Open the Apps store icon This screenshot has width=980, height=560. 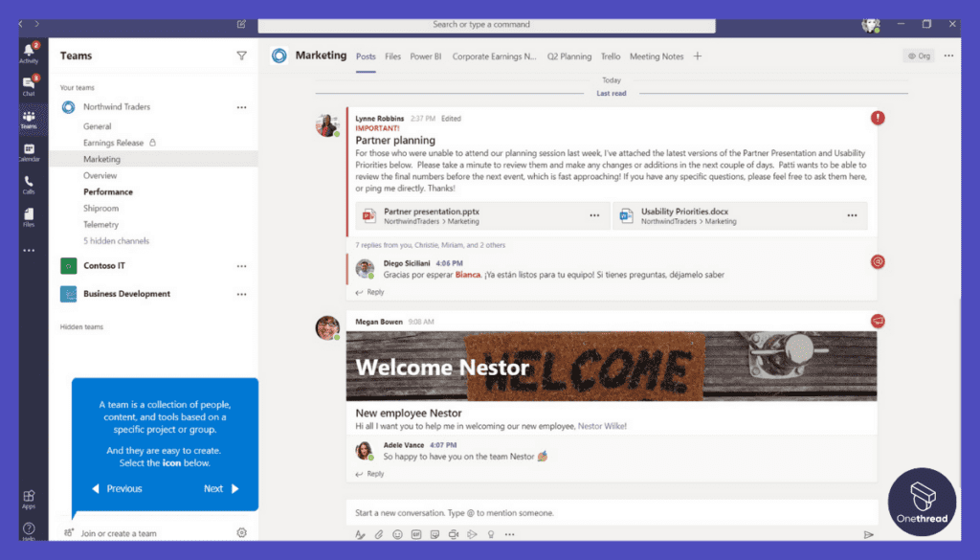[x=29, y=499]
